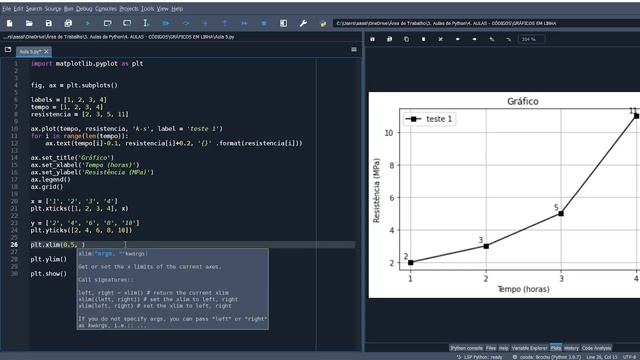Image resolution: width=640 pixels, height=360 pixels.
Task: Zoom in on the plot
Action: point(491,39)
